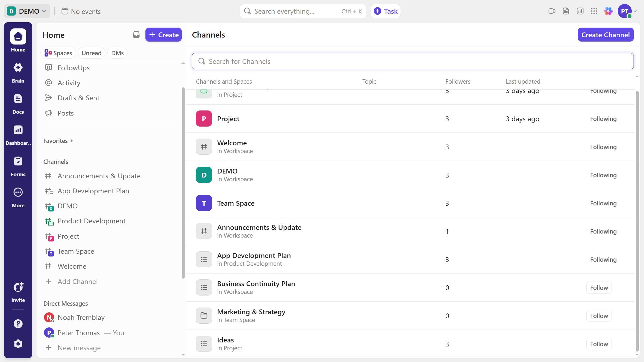Click the video clip recorder icon
The height and width of the screenshot is (362, 644).
[552, 11]
